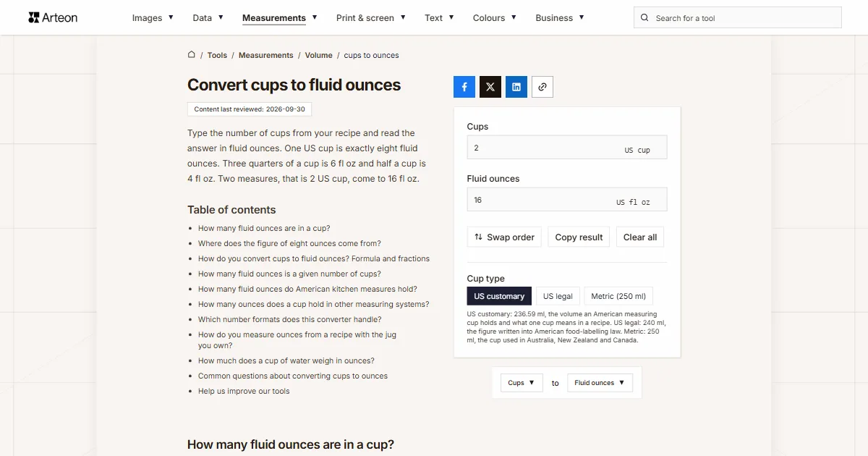Copy the page link icon

coord(542,87)
